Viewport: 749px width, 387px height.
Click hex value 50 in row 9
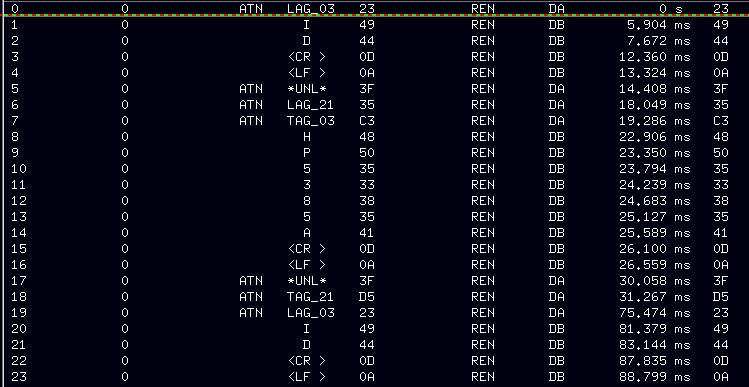click(366, 153)
